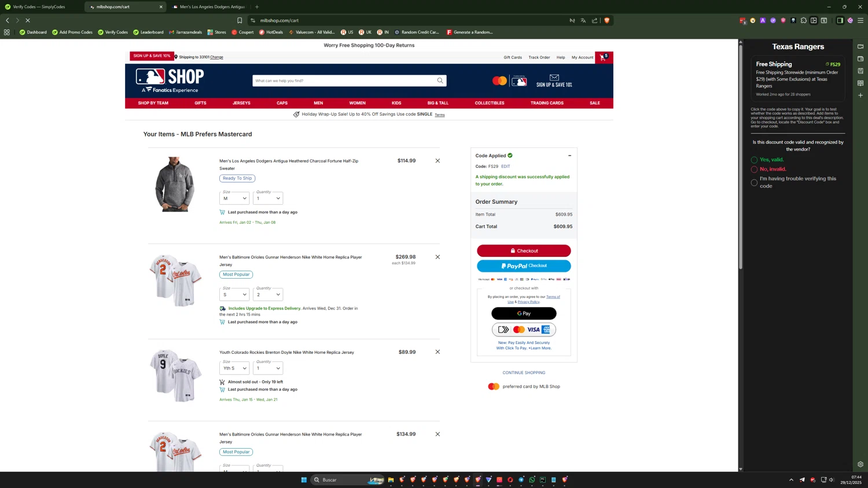Toggle the browser sidebar panel icon
The width and height of the screenshot is (868, 488).
pyautogui.click(x=840, y=20)
